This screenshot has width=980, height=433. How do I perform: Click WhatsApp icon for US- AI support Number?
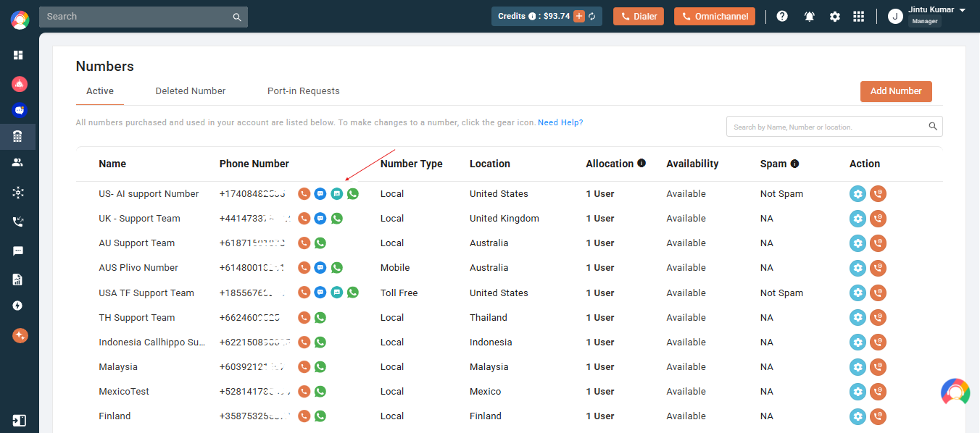353,193
